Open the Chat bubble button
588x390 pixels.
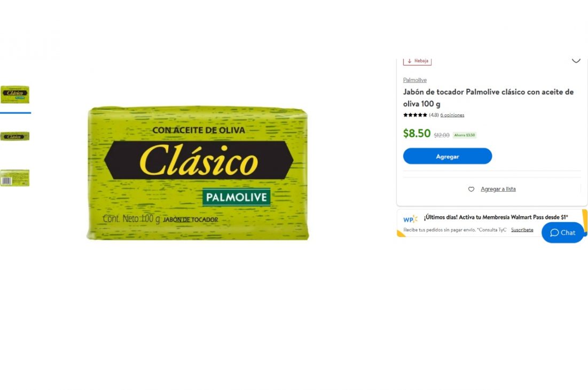point(562,232)
